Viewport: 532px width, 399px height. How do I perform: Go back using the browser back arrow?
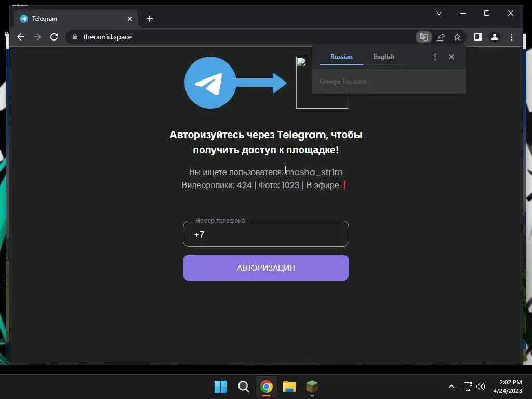[x=21, y=37]
